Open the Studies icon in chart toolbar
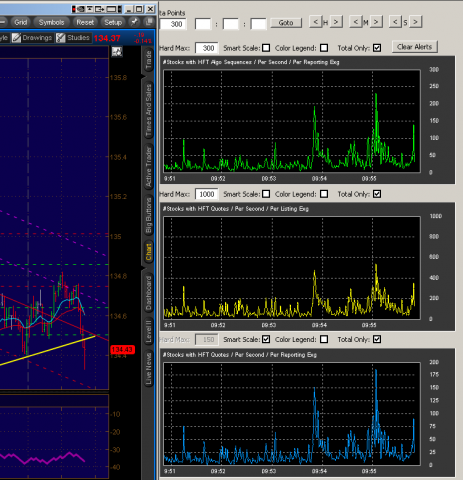Viewport: 463px width, 480px height. point(60,38)
